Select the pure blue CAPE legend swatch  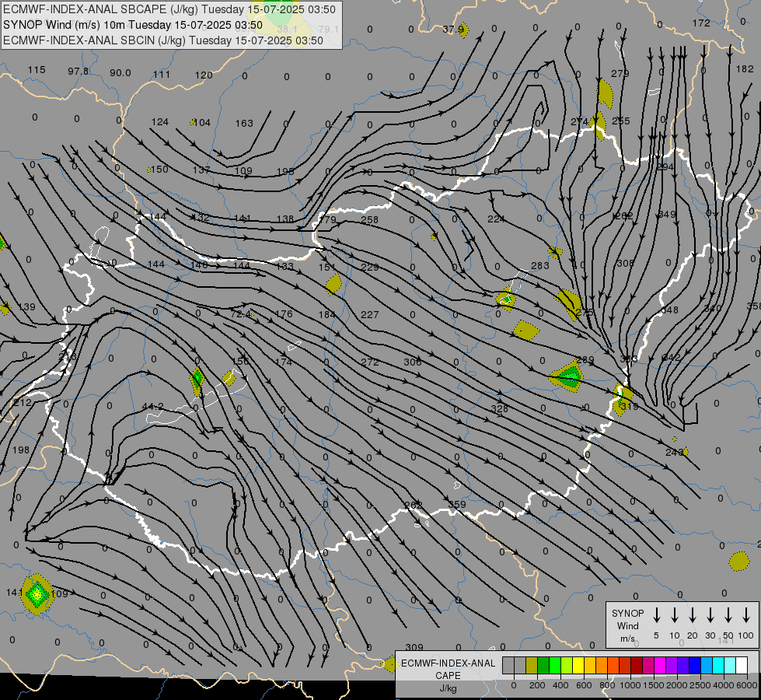click(696, 666)
